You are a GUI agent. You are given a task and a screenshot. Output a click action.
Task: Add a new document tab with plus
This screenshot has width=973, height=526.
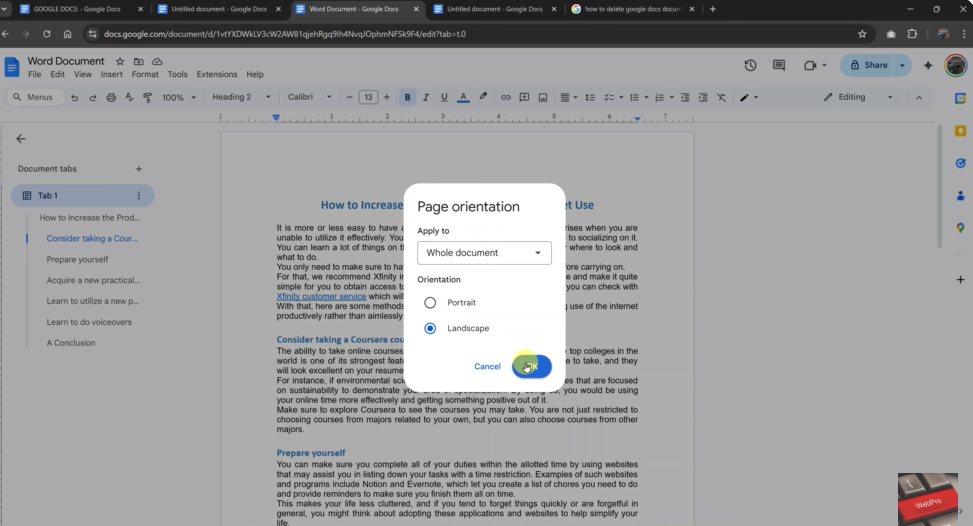coord(139,169)
